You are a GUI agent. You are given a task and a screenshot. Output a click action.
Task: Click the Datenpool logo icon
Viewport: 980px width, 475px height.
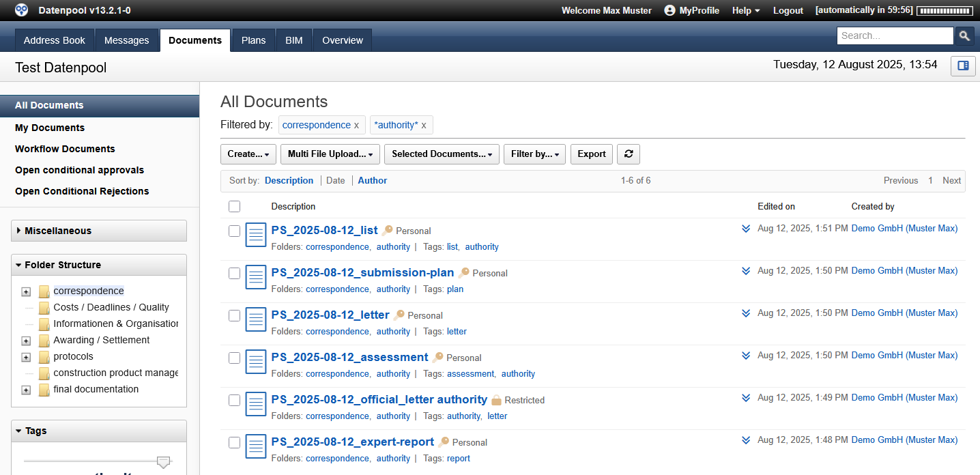tap(22, 10)
